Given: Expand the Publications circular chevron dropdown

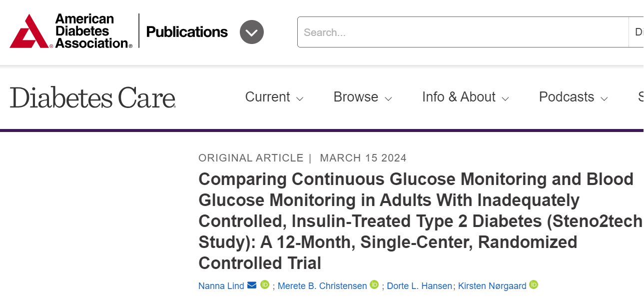Looking at the screenshot, I should [x=251, y=32].
